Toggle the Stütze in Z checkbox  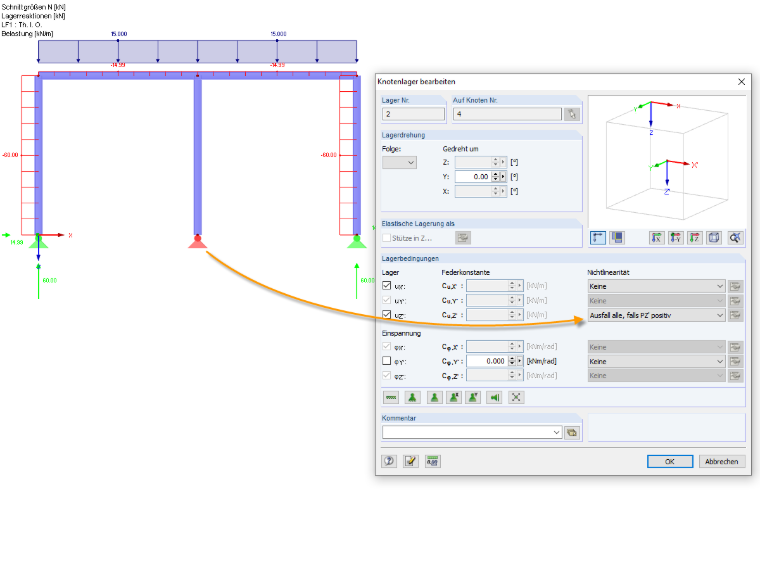(x=386, y=238)
